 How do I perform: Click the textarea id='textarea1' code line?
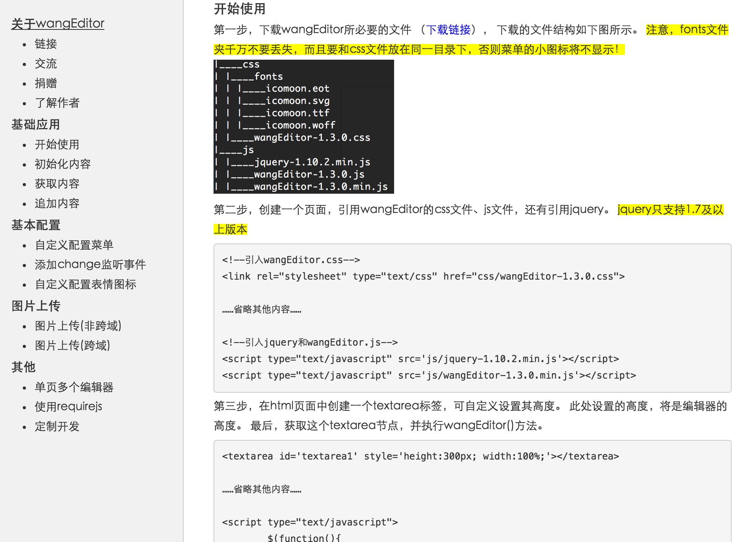click(420, 456)
